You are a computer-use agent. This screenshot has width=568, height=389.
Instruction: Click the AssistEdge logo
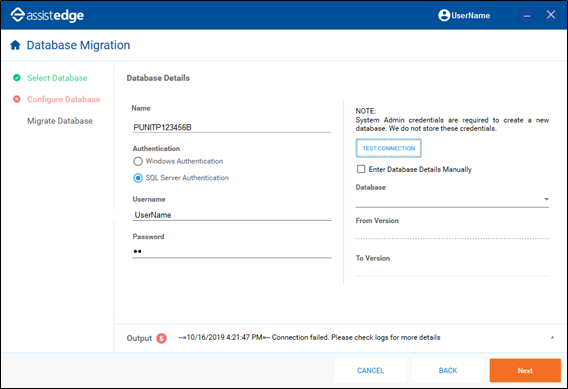click(x=47, y=15)
